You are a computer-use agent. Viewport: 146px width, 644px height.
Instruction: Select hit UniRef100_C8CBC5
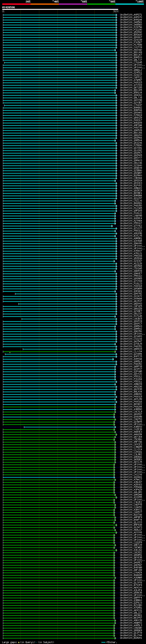coord(131,319)
